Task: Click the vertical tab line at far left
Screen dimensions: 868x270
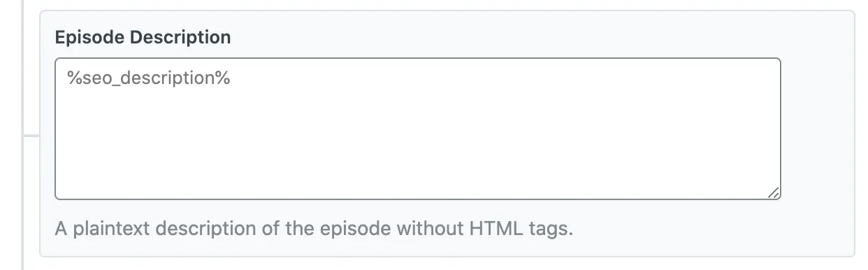Action: click(x=23, y=135)
